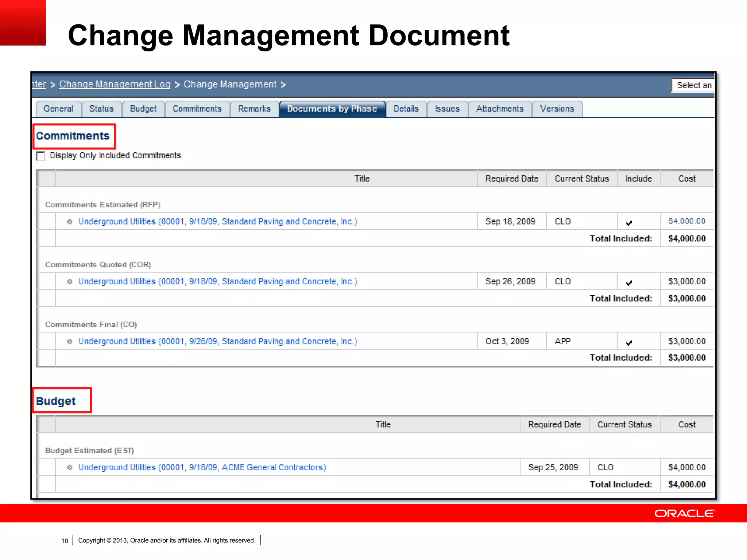Open ACME General Contractors budget link
Viewport: 747px width, 560px height.
pos(202,467)
